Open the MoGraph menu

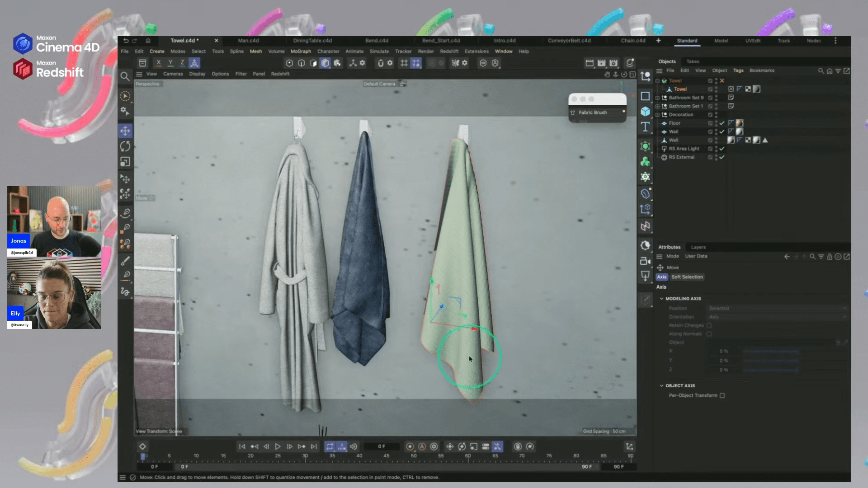coord(301,52)
